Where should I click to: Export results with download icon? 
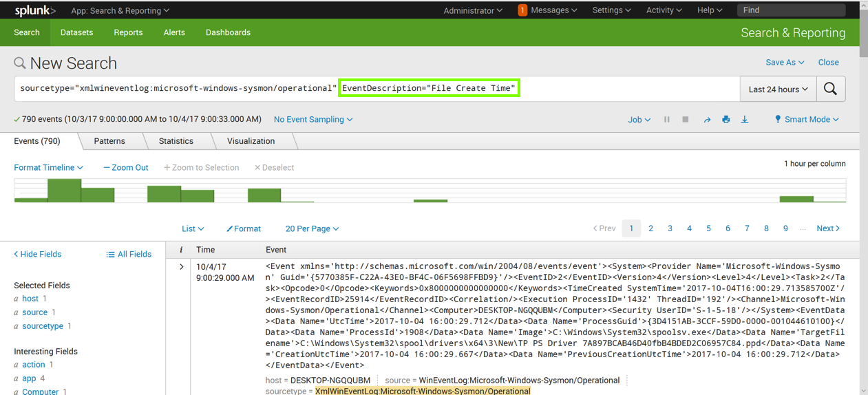[745, 119]
